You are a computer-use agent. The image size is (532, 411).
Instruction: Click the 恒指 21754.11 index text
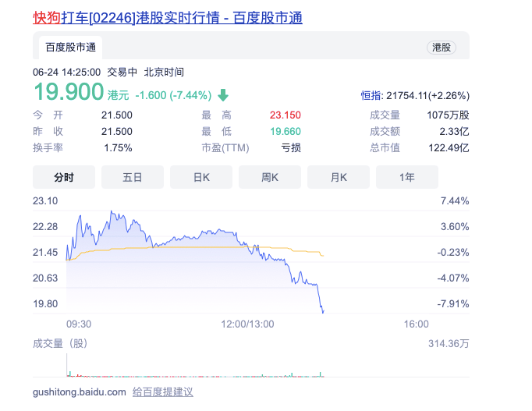pyautogui.click(x=415, y=96)
